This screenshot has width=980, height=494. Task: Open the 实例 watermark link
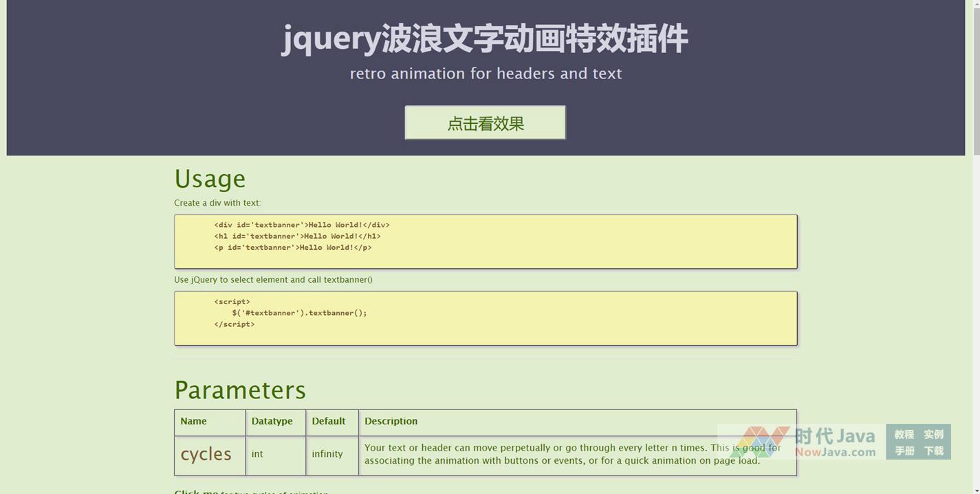[933, 434]
